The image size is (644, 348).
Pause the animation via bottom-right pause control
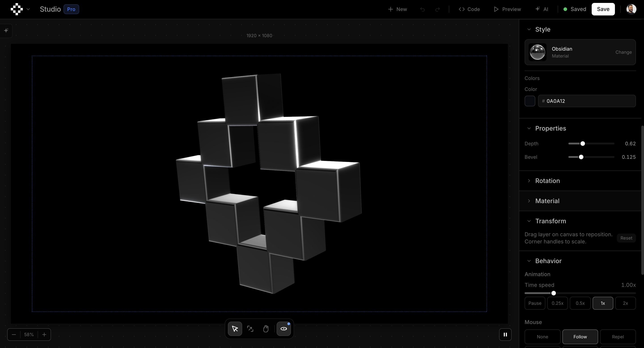coord(505,335)
